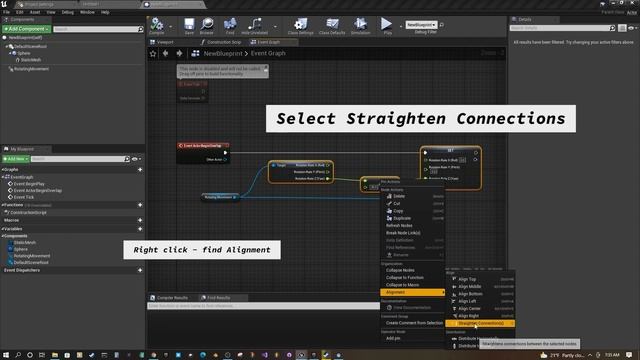Save the blueprint with the Save icon

coord(189,26)
